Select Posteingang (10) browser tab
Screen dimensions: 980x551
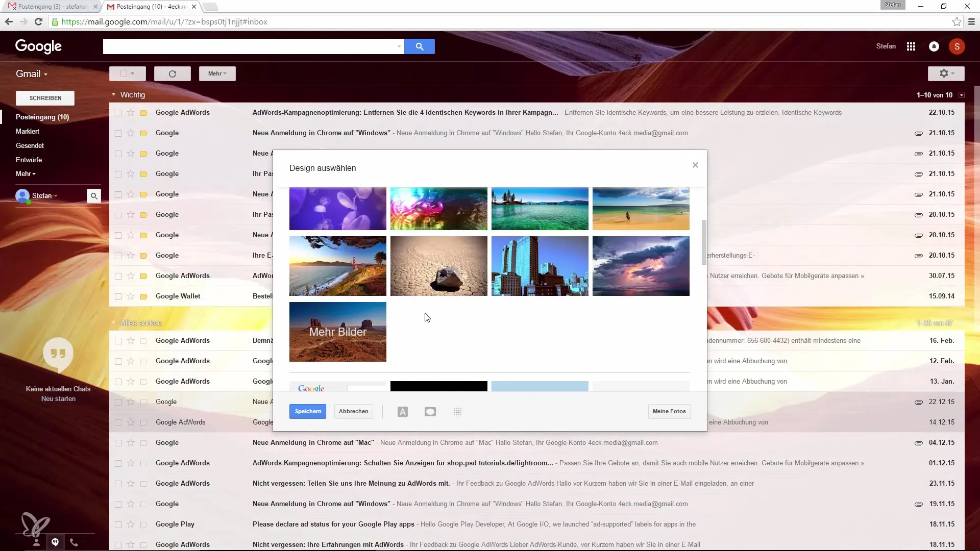[151, 7]
